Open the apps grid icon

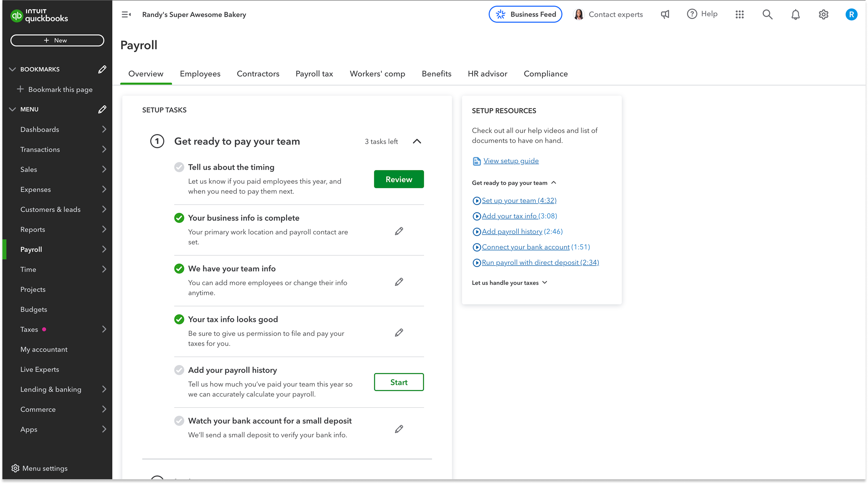(740, 14)
